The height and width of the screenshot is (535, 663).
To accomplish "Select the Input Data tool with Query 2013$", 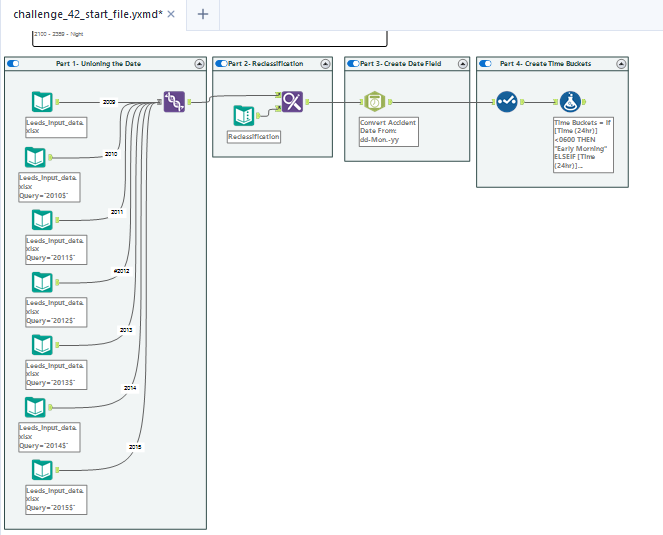I will tap(42, 345).
